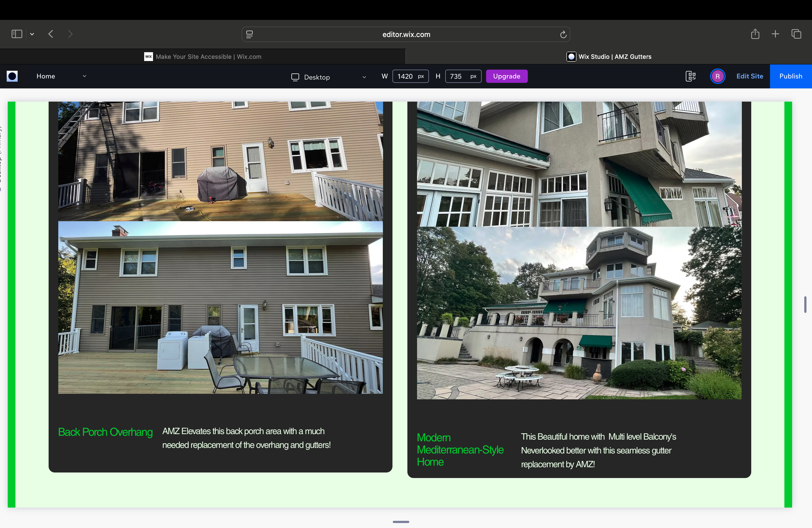This screenshot has width=812, height=528.
Task: Edit the width field showing 1420
Action: coord(410,76)
